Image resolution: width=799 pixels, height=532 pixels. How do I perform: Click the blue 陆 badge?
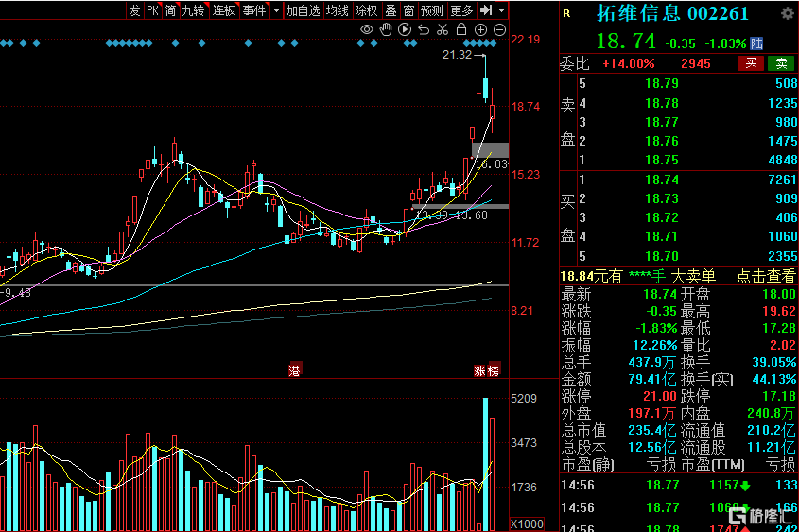[x=756, y=43]
